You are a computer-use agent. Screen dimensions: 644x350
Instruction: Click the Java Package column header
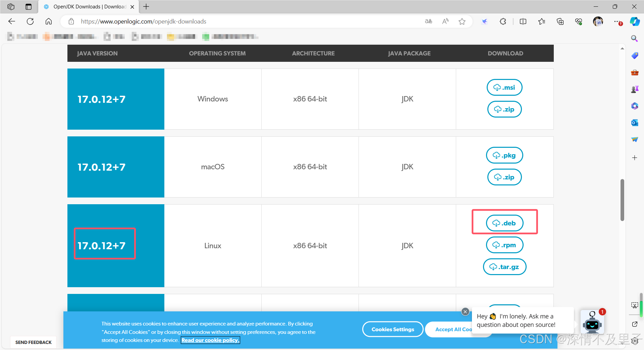409,53
